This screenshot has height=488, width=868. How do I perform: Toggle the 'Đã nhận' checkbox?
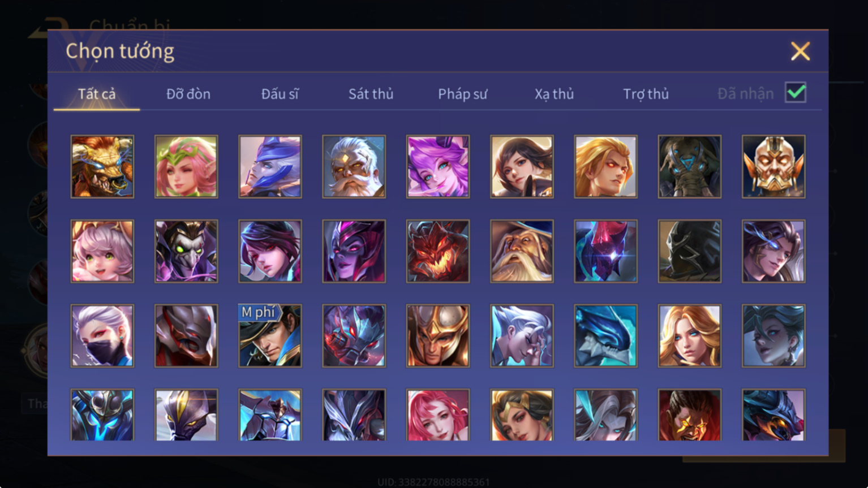coord(796,92)
